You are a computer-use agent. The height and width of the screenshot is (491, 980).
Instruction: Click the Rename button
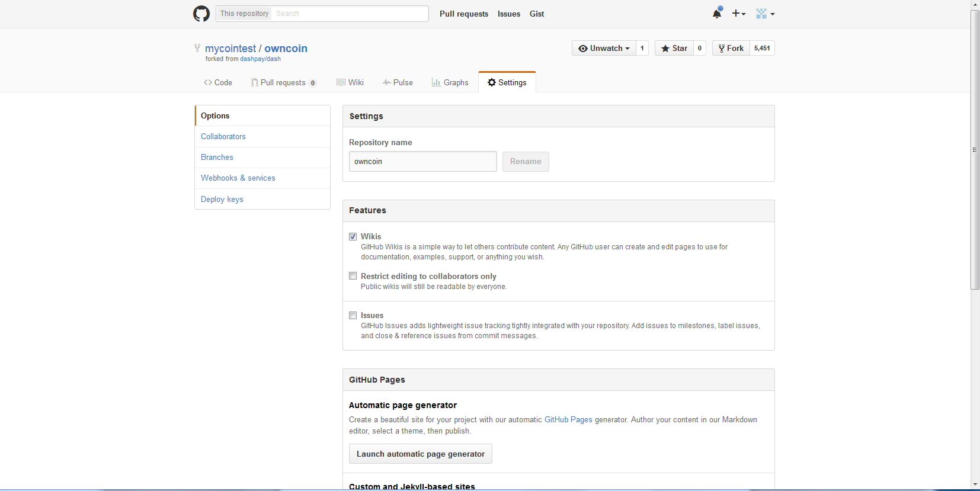[x=526, y=161]
